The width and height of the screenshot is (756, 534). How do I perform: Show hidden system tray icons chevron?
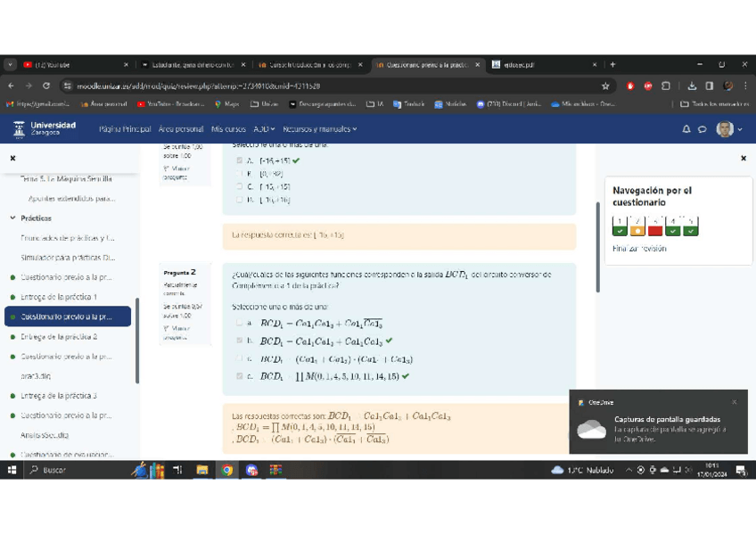(629, 470)
